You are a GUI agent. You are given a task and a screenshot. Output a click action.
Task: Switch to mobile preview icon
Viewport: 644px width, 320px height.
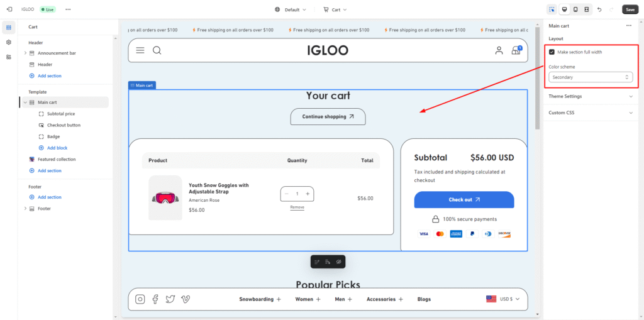[575, 9]
